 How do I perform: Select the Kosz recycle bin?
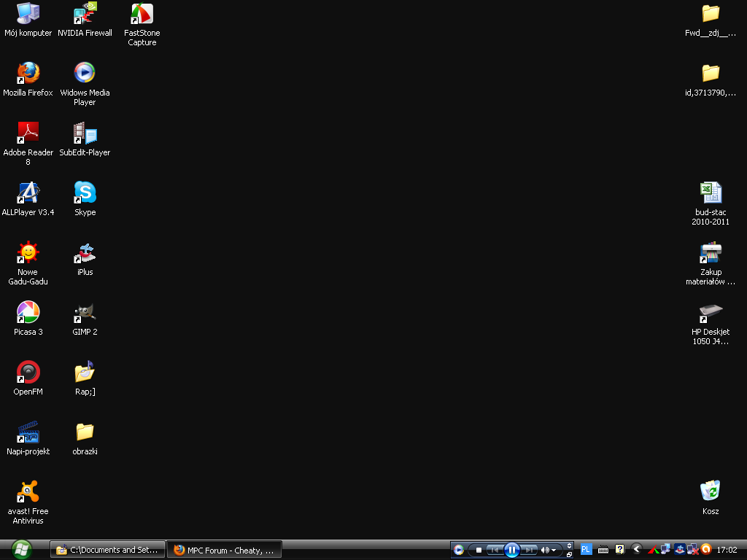pos(711,497)
